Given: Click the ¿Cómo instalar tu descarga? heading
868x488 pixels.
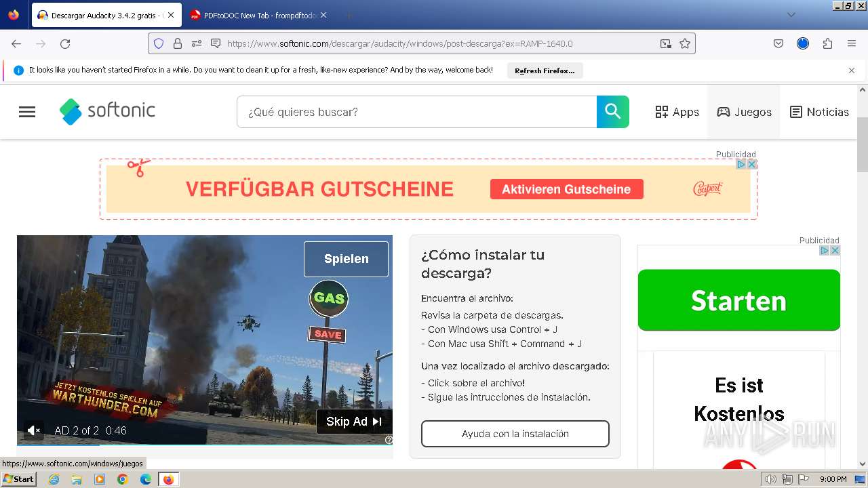Looking at the screenshot, I should coord(483,264).
